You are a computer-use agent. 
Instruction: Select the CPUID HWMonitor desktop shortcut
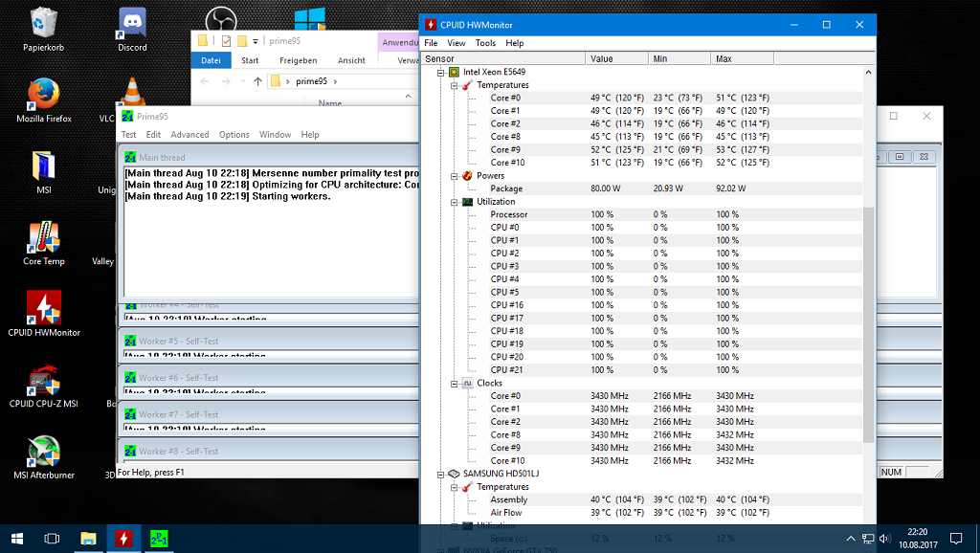point(44,314)
